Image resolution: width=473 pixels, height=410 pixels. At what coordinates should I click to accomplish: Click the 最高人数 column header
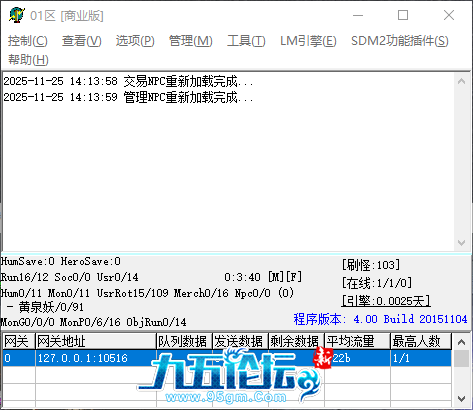click(421, 341)
